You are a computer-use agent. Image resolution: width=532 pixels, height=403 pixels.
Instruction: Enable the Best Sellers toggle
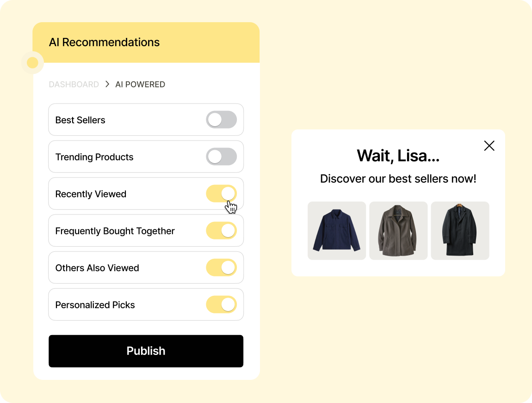[221, 120]
